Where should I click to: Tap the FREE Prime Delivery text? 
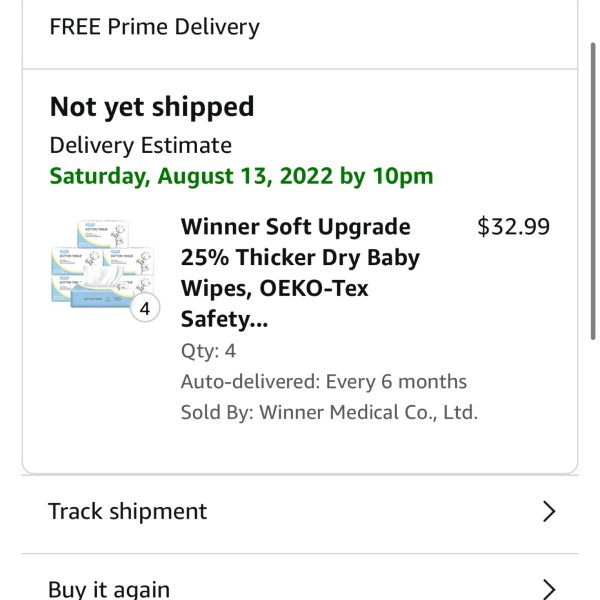[x=155, y=27]
